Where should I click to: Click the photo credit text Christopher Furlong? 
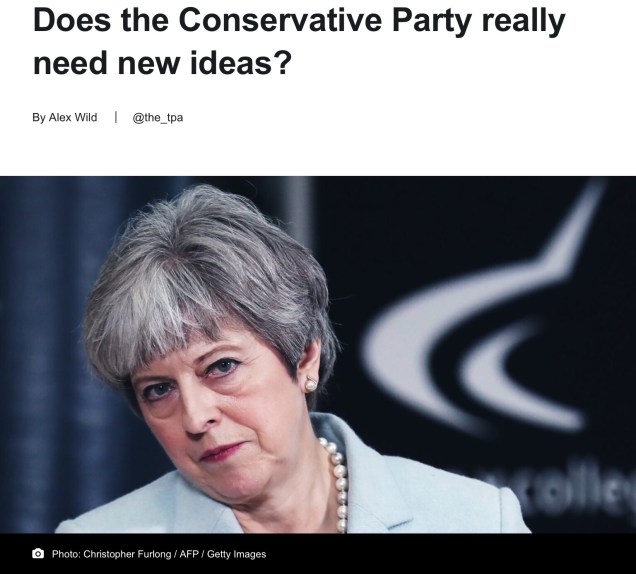[x=127, y=554]
